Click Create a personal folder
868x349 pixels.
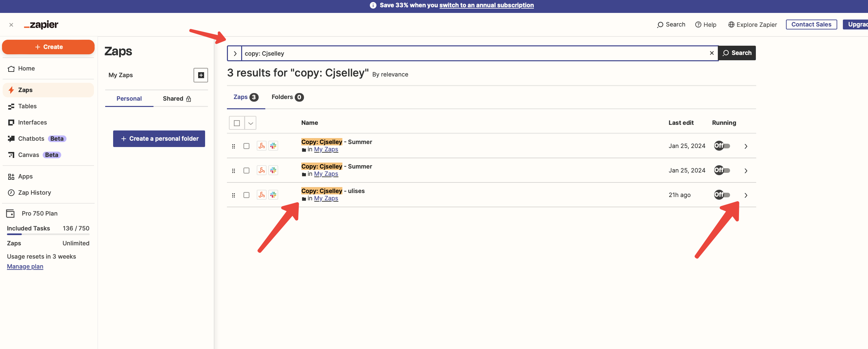point(159,139)
